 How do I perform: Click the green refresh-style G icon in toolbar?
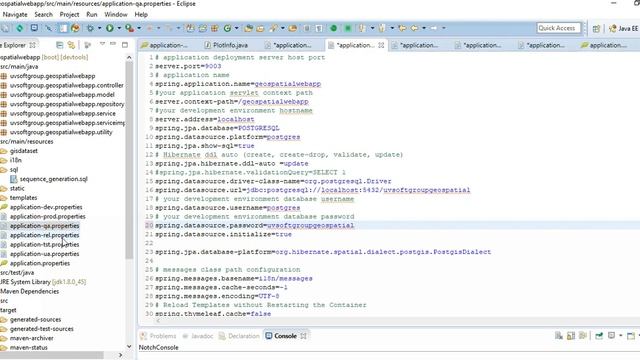(227, 28)
